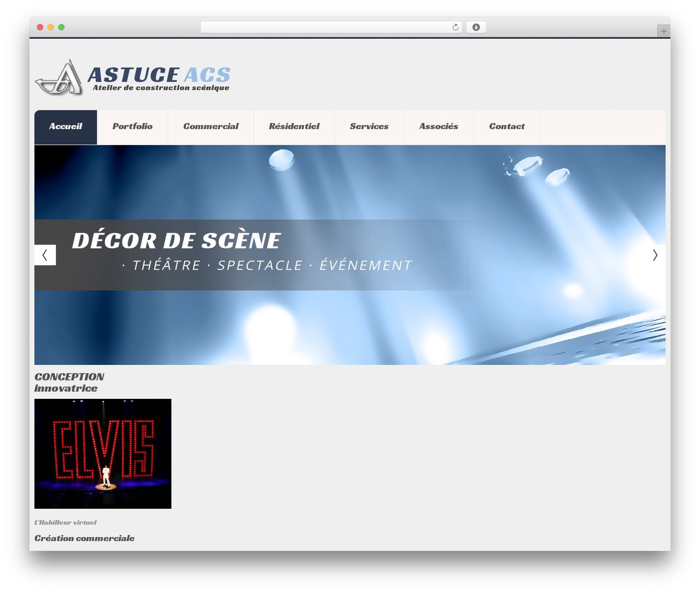This screenshot has height=593, width=700.
Task: Click the Création commerciale heading
Action: pos(84,538)
